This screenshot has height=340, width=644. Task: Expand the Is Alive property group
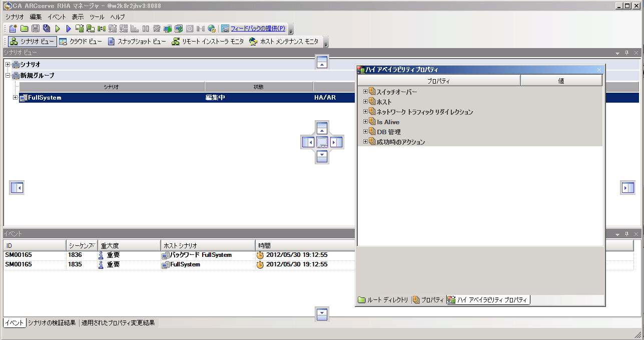365,122
